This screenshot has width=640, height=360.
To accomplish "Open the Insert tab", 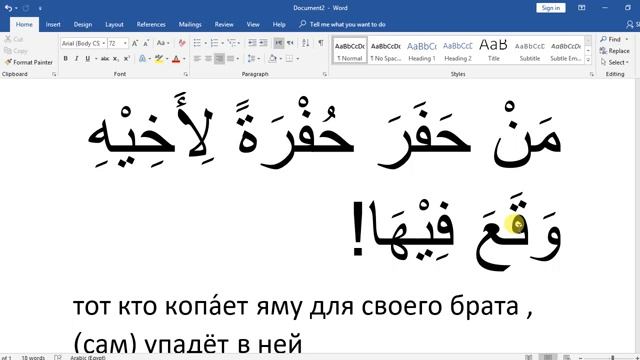I will tap(53, 24).
